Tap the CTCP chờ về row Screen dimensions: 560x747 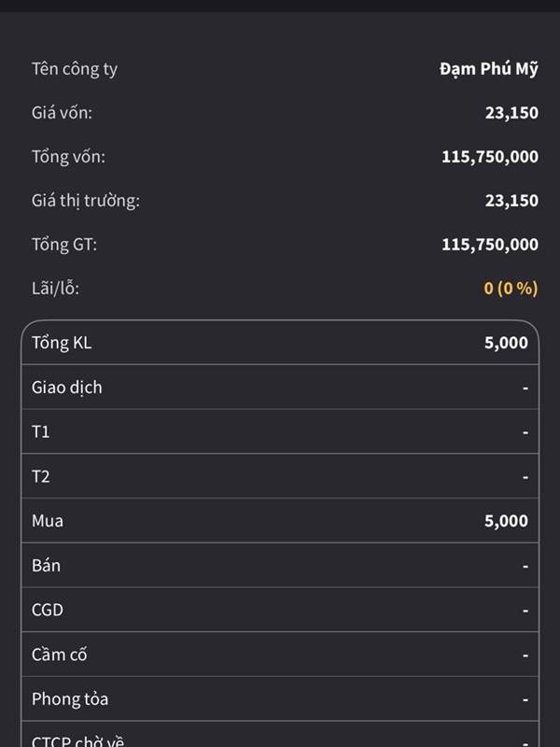280,739
